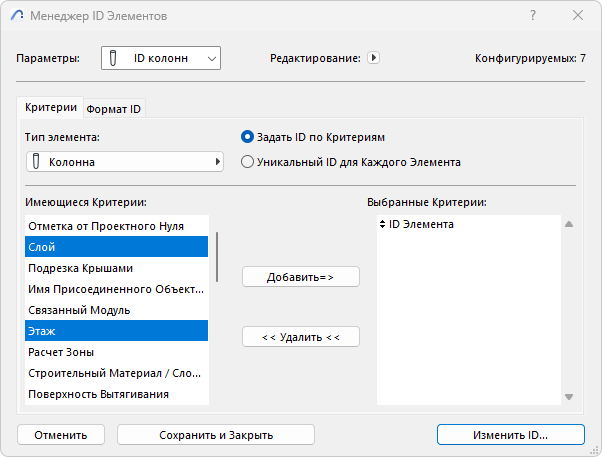Click the column icon in Тип элемента selector

(x=36, y=161)
